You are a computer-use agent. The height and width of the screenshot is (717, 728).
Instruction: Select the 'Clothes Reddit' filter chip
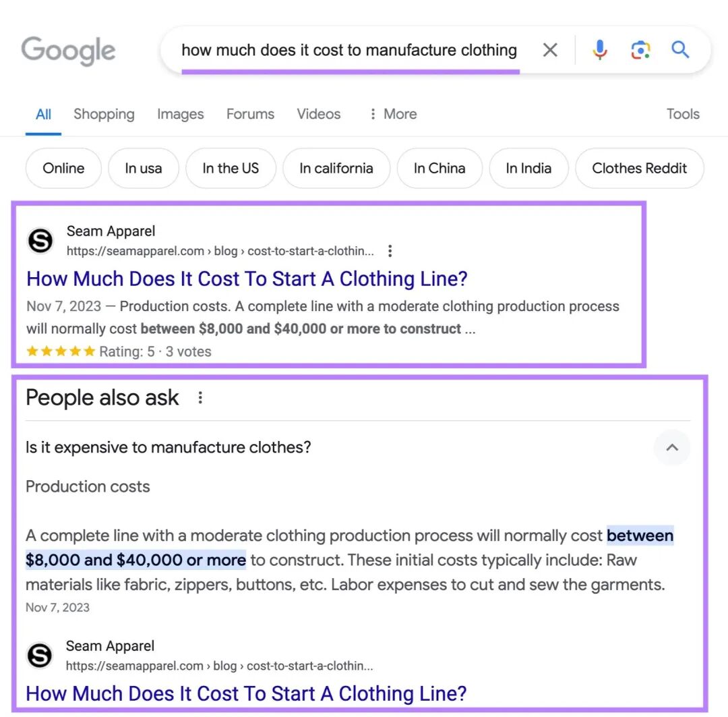(639, 168)
